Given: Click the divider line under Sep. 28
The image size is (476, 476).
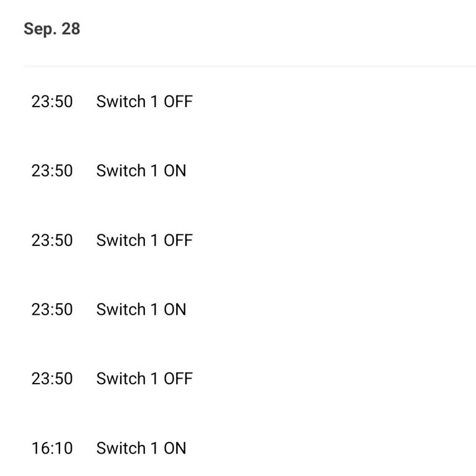Looking at the screenshot, I should pyautogui.click(x=248, y=66).
